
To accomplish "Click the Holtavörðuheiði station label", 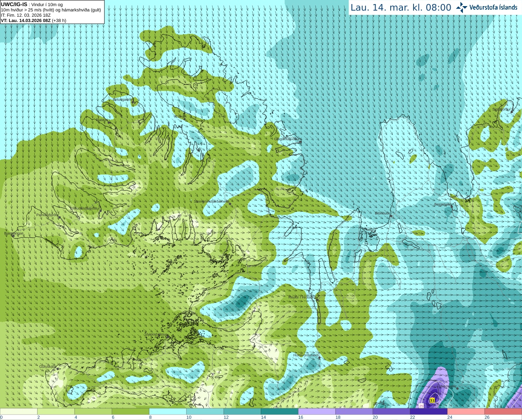I will point(306,355).
